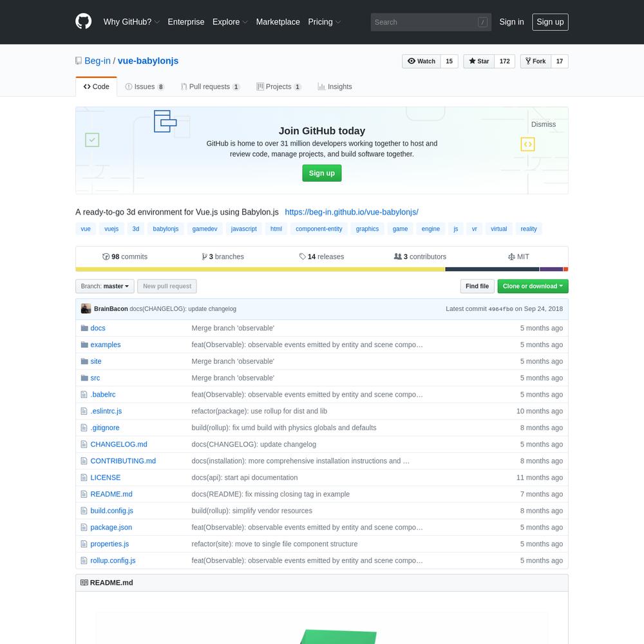
Task: Open Marketplace in the top navigation
Action: click(278, 22)
